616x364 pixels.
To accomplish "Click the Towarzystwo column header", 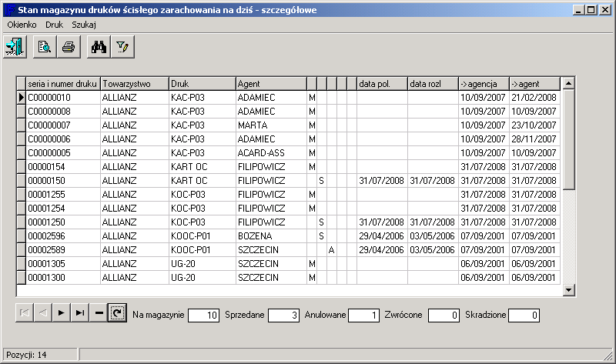I will (134, 84).
